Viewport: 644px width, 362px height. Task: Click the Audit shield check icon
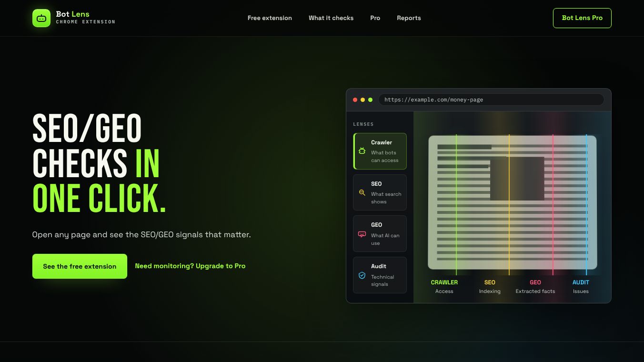(362, 275)
